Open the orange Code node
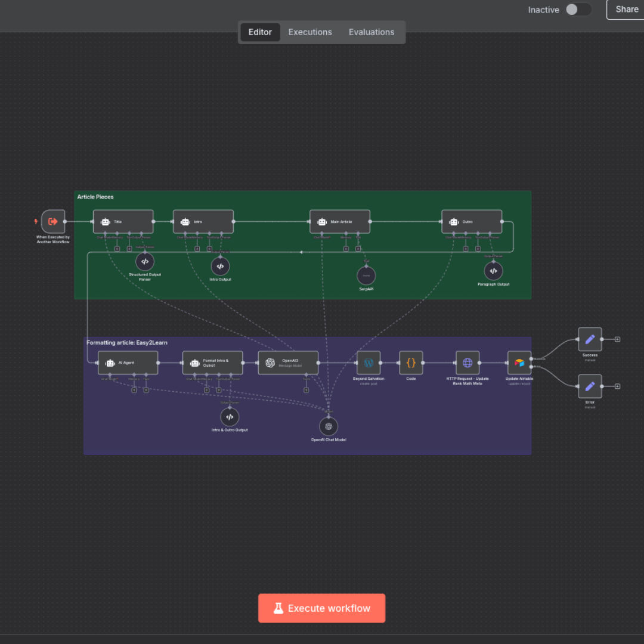The image size is (644, 644). pyautogui.click(x=411, y=363)
